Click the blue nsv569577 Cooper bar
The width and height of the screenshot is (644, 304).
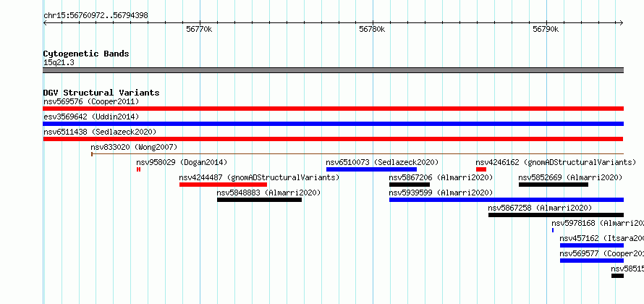[x=592, y=261]
